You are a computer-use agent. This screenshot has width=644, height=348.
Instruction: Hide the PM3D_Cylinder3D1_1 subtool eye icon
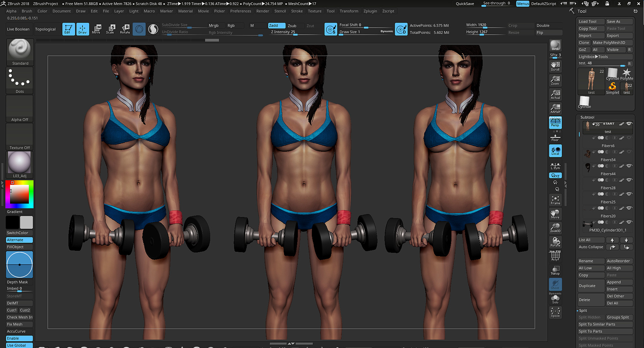coord(629,222)
